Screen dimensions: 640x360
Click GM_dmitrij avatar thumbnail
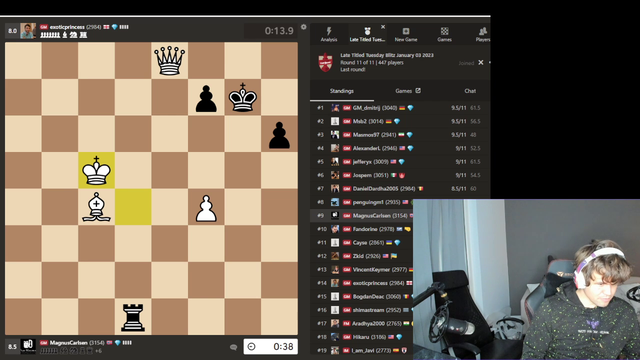tap(335, 108)
